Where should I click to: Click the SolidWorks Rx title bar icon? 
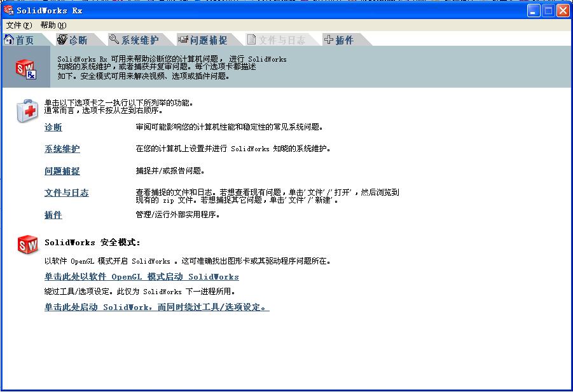tap(8, 10)
